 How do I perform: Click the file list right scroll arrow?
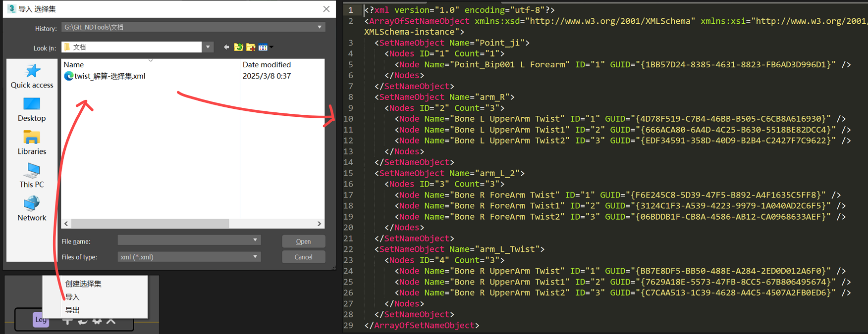[x=319, y=224]
